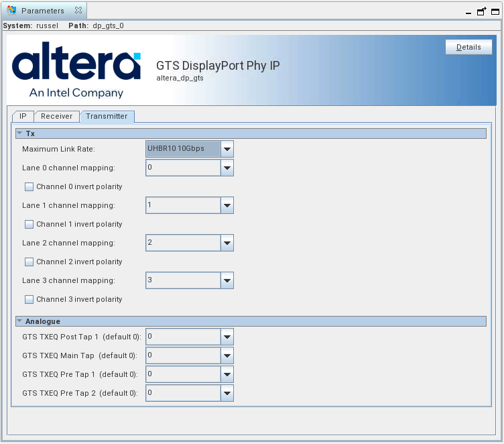Click Lane 0 channel mapping value field
The image size is (504, 444).
tap(183, 168)
